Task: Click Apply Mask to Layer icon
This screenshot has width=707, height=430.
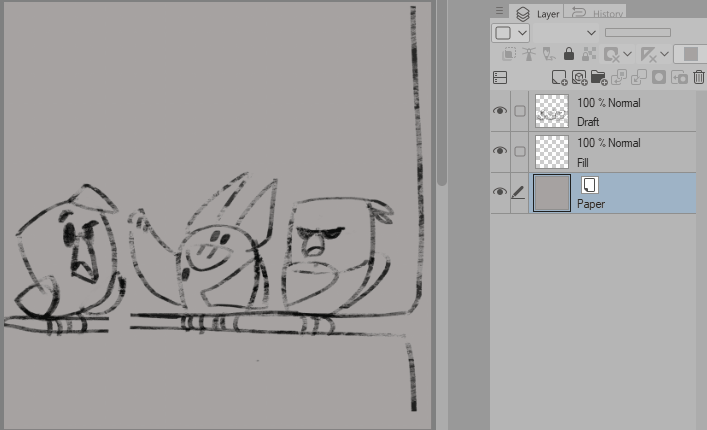Action: point(679,78)
